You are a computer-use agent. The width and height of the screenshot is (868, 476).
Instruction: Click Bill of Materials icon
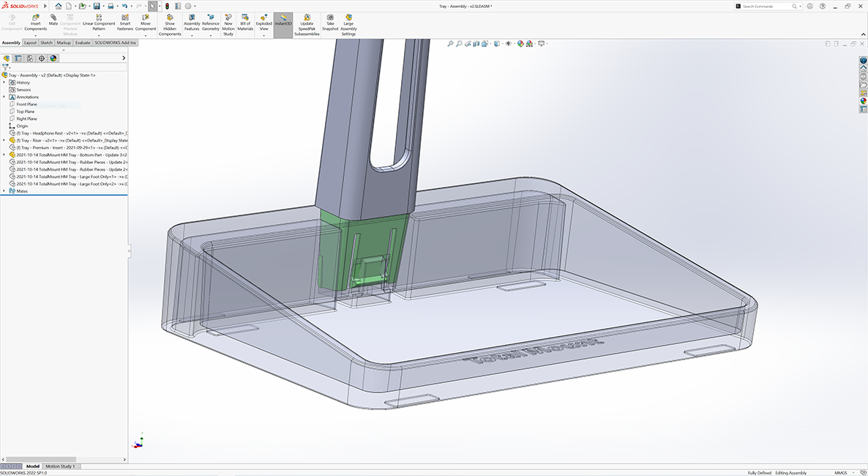click(x=245, y=22)
